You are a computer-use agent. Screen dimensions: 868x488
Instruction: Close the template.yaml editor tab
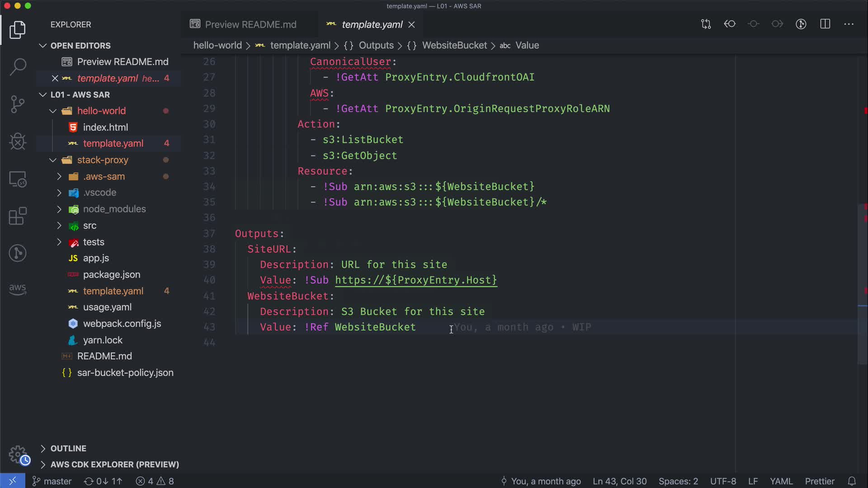pyautogui.click(x=411, y=25)
